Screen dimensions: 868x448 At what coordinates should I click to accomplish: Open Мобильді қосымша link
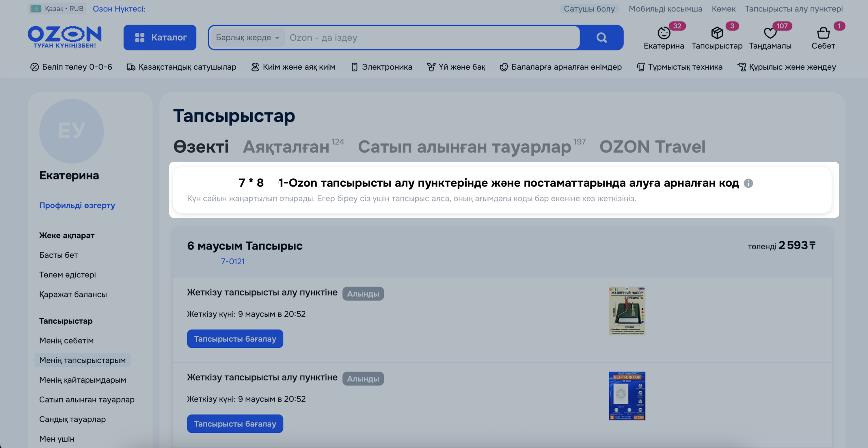pos(666,9)
